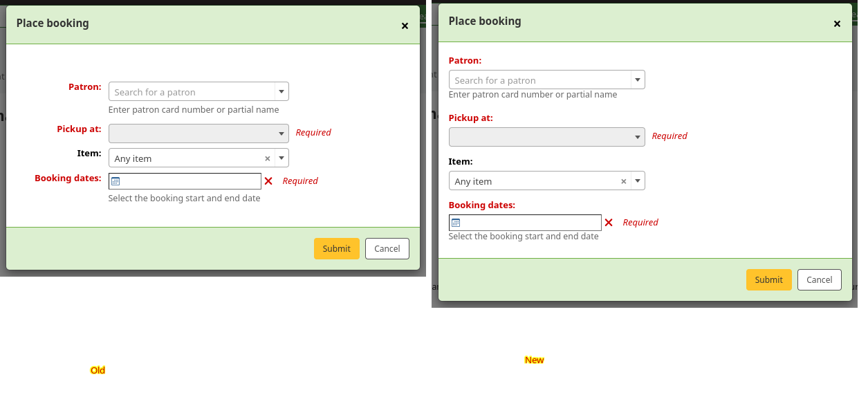Cancel the booking in the old layout dialog
This screenshot has height=415, width=868.
[387, 249]
